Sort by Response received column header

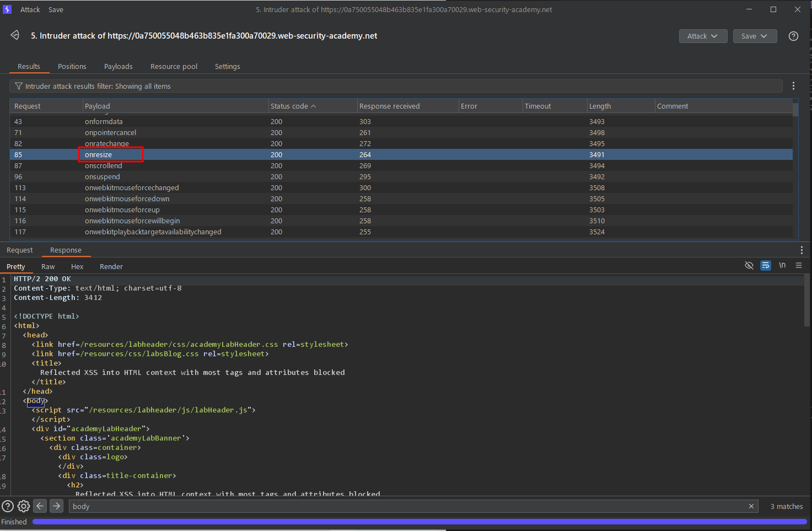click(x=408, y=106)
